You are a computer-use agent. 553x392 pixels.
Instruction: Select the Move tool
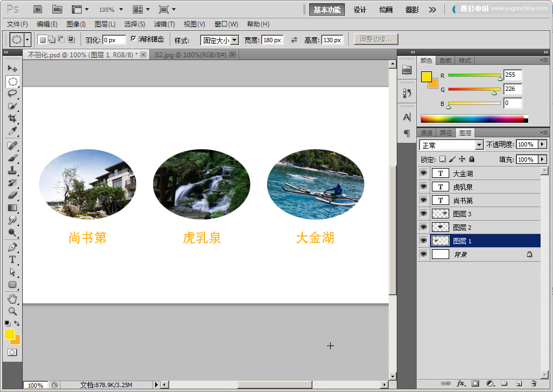pyautogui.click(x=12, y=68)
